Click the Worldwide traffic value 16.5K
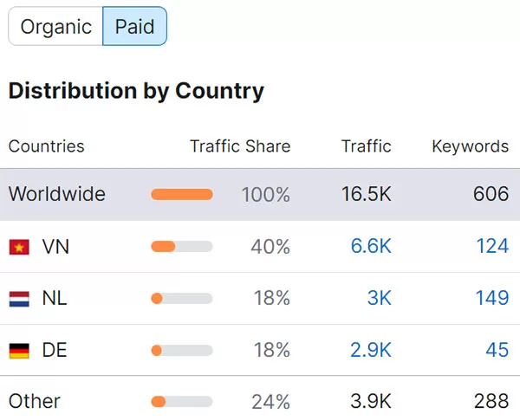The height and width of the screenshot is (420, 520). (367, 194)
